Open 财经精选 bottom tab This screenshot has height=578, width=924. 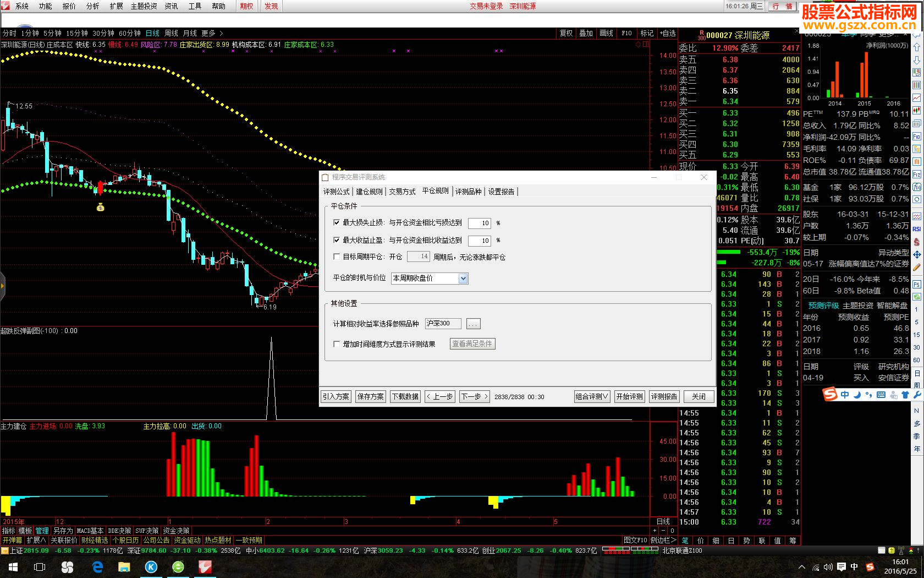tap(95, 541)
